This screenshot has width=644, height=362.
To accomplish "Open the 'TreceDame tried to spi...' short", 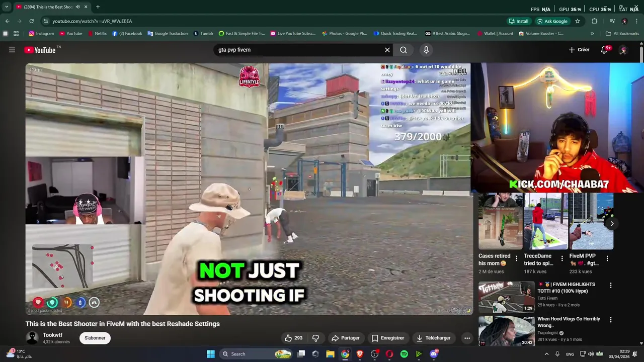I will 546,221.
